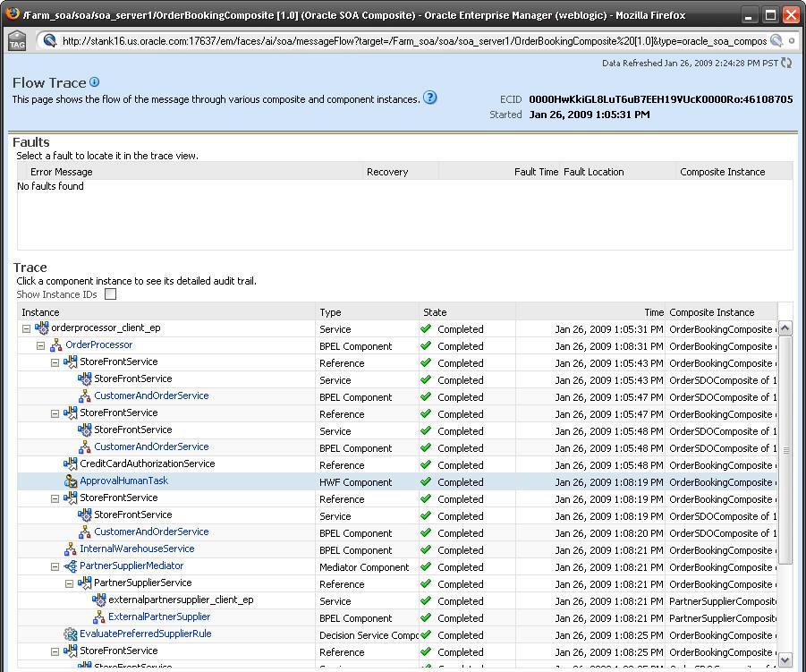The width and height of the screenshot is (806, 672).
Task: Click the ExternalPartnerSupplier BPEL icon
Action: tap(98, 617)
